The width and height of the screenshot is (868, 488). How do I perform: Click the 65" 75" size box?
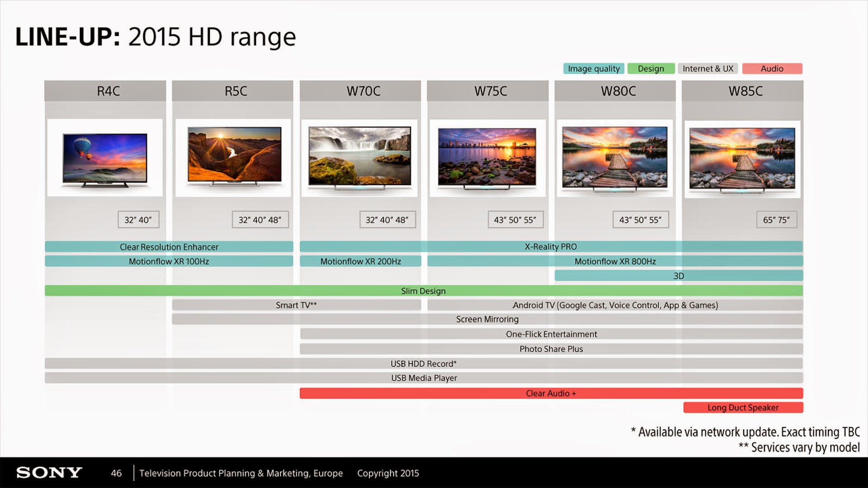(x=776, y=220)
